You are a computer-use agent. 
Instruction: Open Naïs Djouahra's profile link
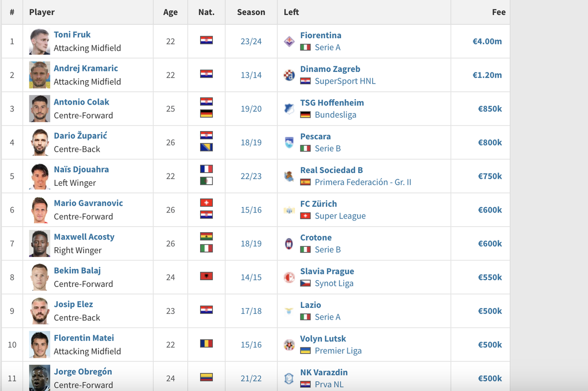pyautogui.click(x=81, y=170)
